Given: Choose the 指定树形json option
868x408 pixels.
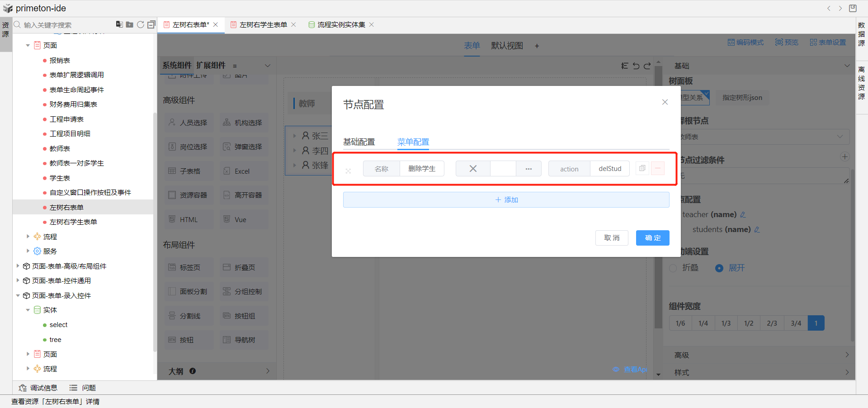Looking at the screenshot, I should coord(742,98).
